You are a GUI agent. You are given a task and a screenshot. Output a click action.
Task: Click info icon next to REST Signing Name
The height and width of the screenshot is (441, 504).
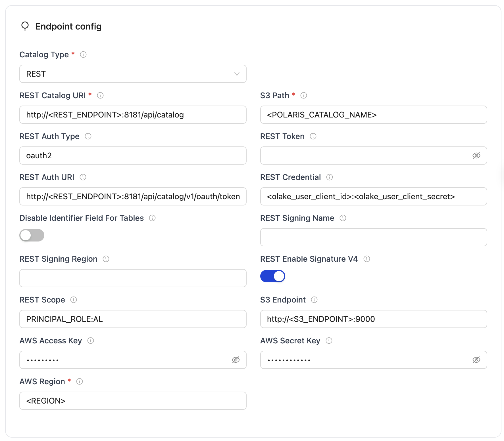point(343,218)
